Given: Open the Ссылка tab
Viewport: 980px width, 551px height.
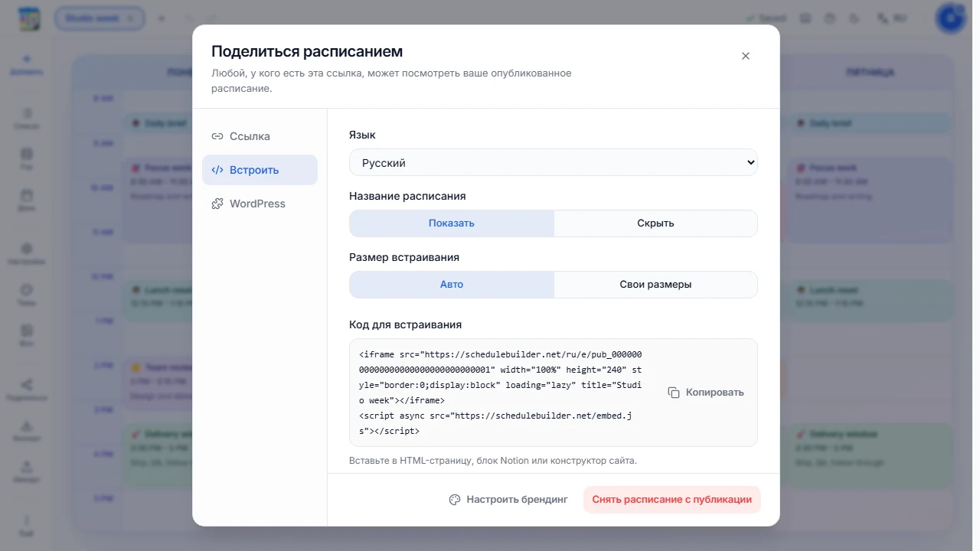Looking at the screenshot, I should click(x=260, y=136).
